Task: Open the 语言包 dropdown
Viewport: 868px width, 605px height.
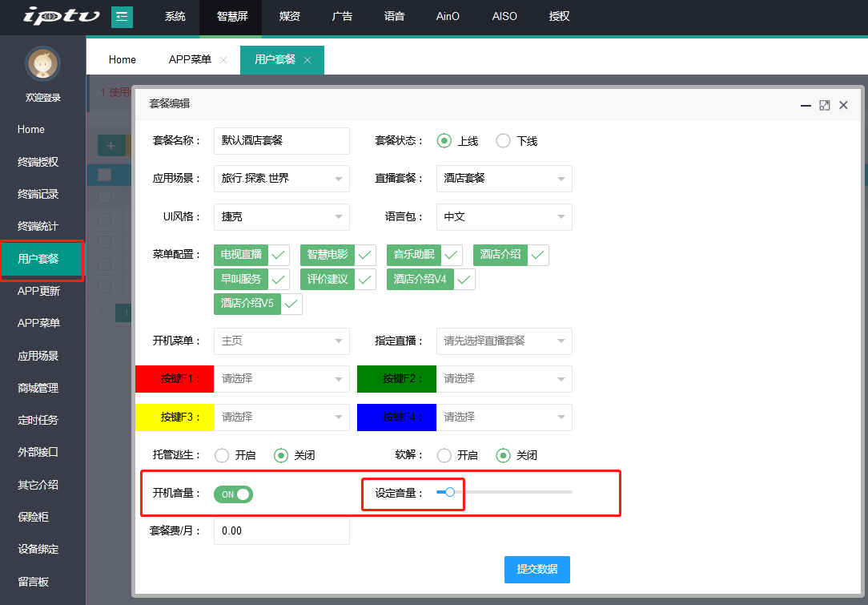Action: click(504, 217)
